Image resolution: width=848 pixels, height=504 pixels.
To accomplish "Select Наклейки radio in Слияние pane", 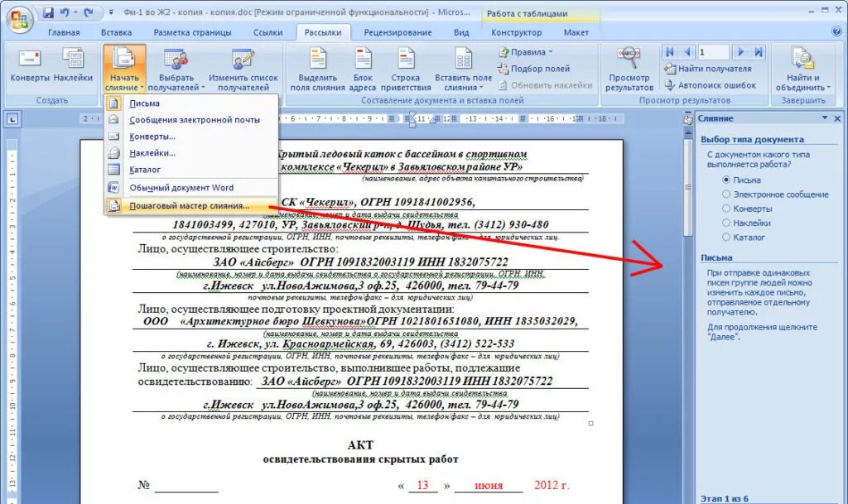I will 726,223.
